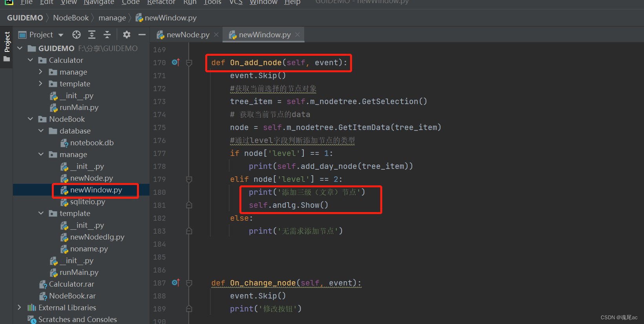
Task: Click fold end marker at line 183
Action: (x=189, y=231)
